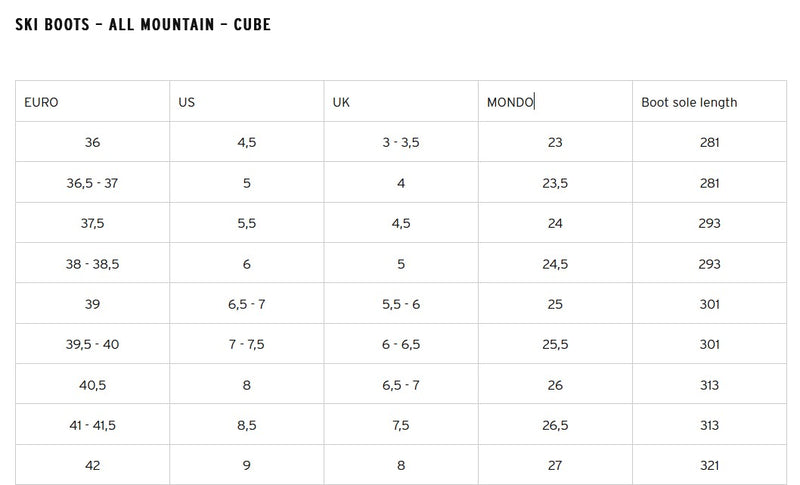Screen dimensions: 800x485
Task: Click the MONDO 23,5 cell
Action: coord(555,183)
